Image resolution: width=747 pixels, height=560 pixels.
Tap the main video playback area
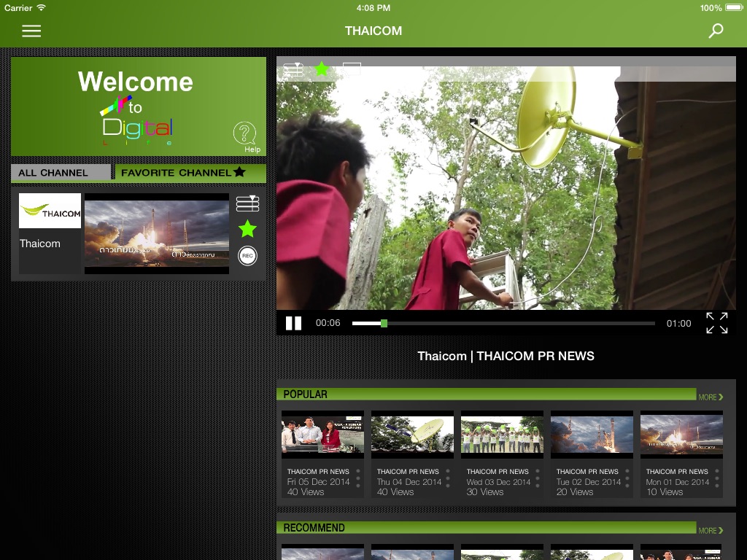506,188
